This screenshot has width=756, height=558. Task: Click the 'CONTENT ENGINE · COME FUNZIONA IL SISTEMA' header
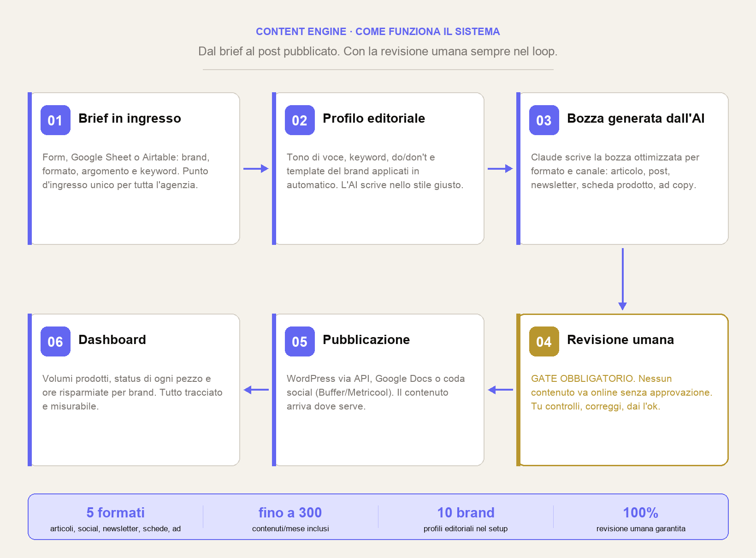(x=378, y=32)
